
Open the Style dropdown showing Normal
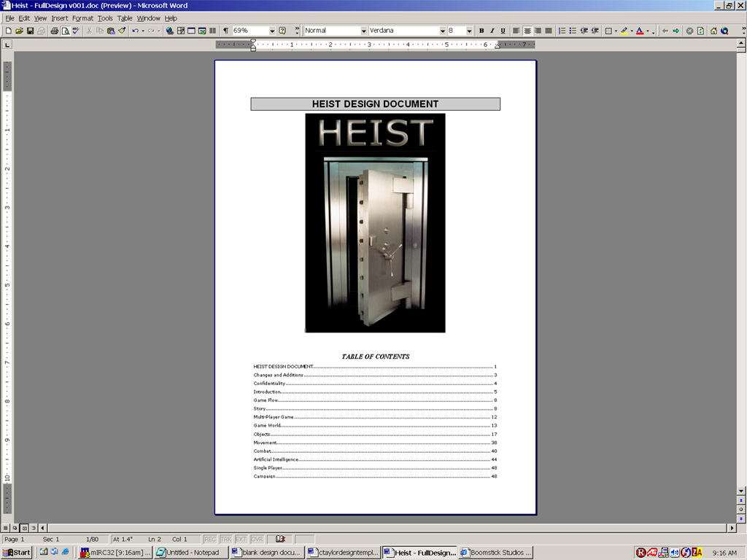point(363,31)
